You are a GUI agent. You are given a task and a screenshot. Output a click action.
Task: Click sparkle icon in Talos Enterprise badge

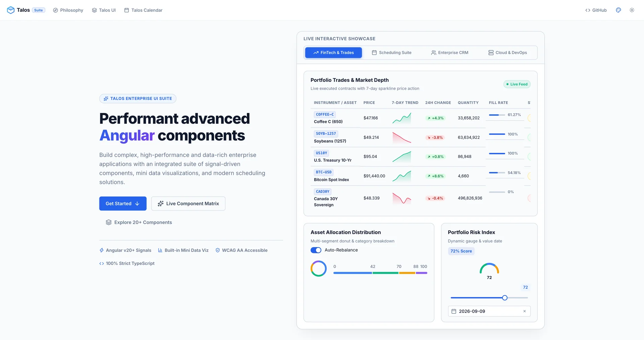coord(106,99)
